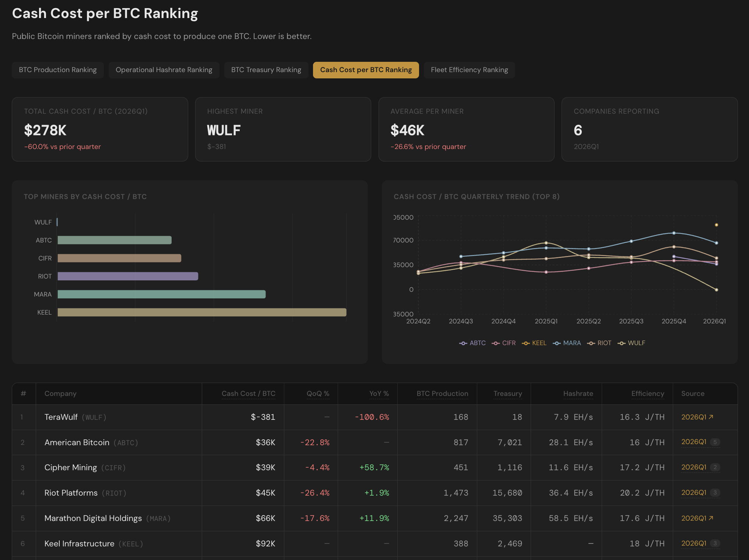Click the 2025Q3 label on the trend axis
749x560 pixels.
point(631,321)
